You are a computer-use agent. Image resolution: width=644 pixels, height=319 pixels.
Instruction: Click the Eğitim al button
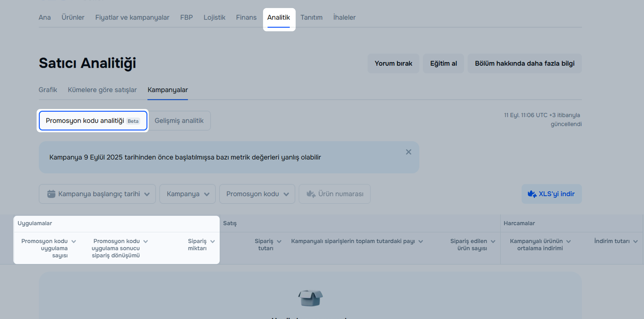pos(443,63)
